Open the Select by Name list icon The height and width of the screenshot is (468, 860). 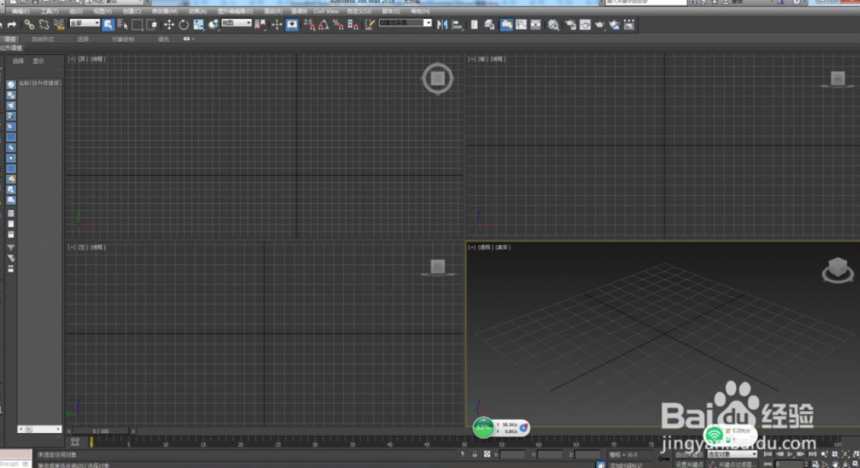tap(123, 25)
